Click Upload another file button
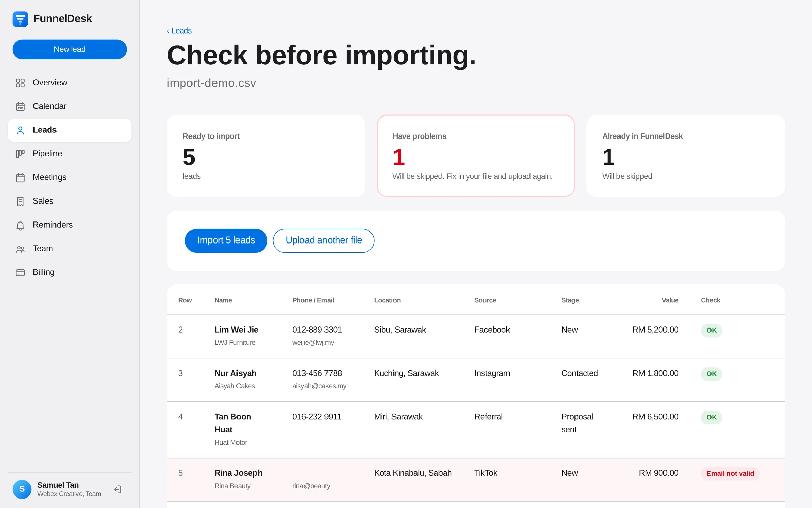Screen dimensions: 812x508 coord(323,240)
